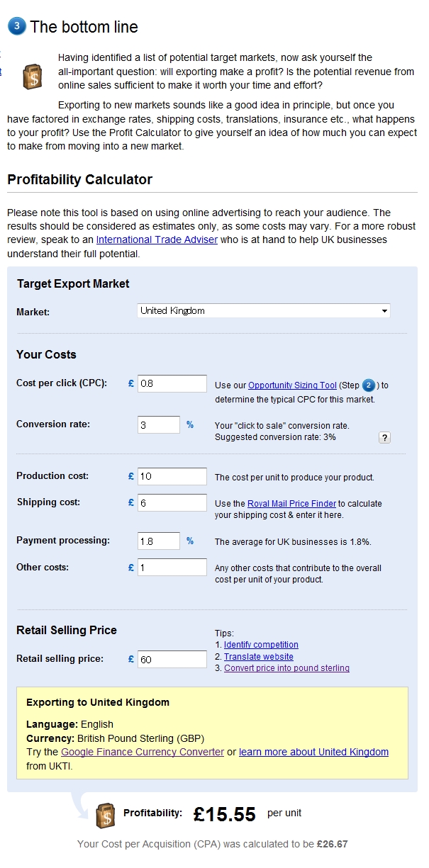Open the Market dropdown list
Screen dimensions: 429x868
point(264,310)
